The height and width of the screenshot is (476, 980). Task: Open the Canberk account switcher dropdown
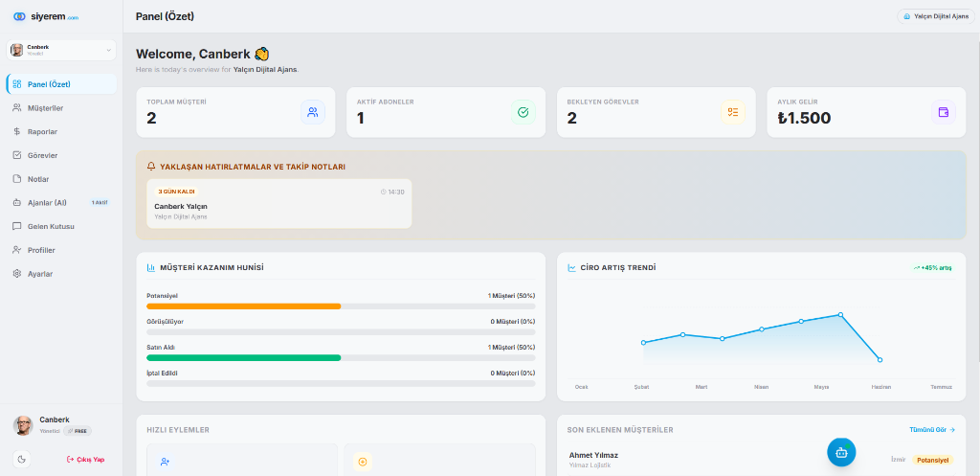point(61,50)
